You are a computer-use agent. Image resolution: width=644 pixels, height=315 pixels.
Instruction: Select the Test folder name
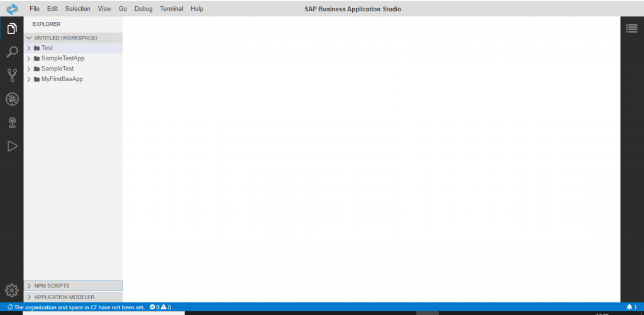47,48
